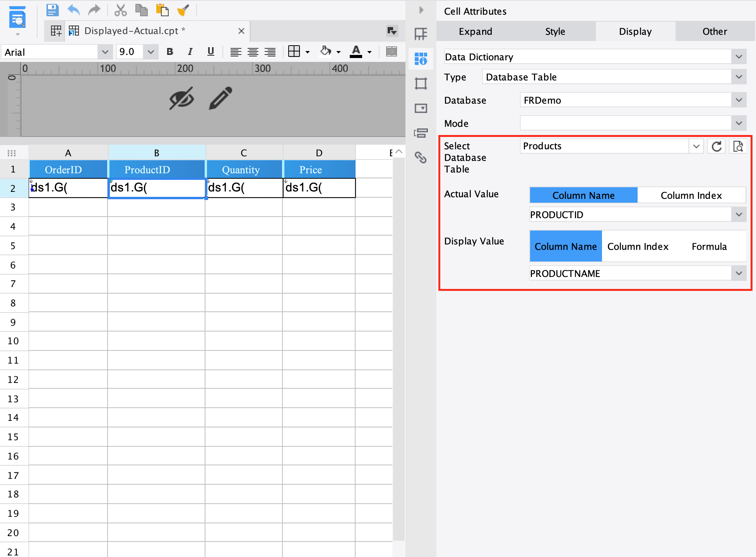Toggle bold formatting
Image resolution: width=756 pixels, height=557 pixels.
(x=169, y=51)
